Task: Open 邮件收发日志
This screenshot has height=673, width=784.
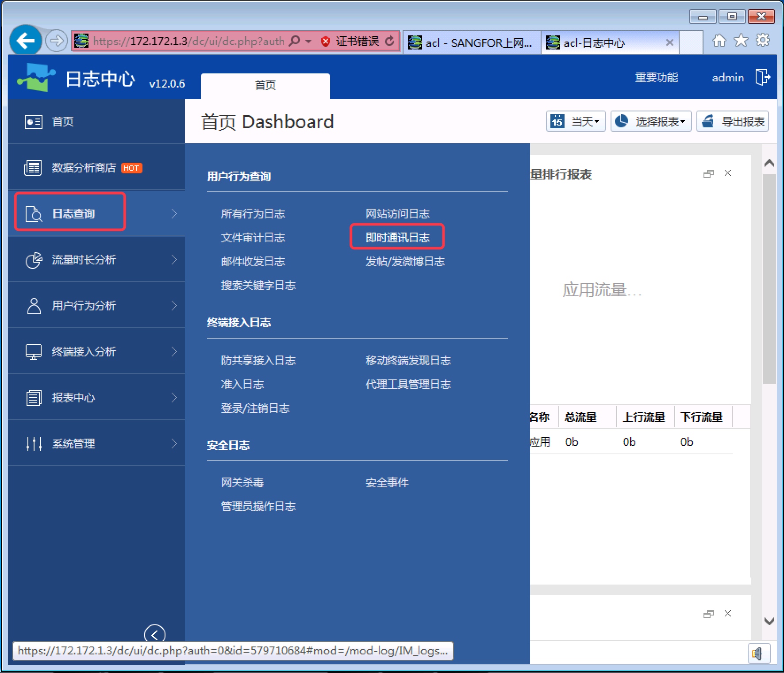Action: [253, 262]
